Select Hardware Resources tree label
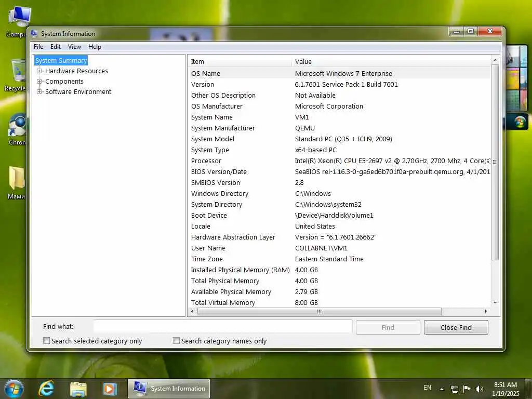Image resolution: width=532 pixels, height=399 pixels. [x=76, y=71]
